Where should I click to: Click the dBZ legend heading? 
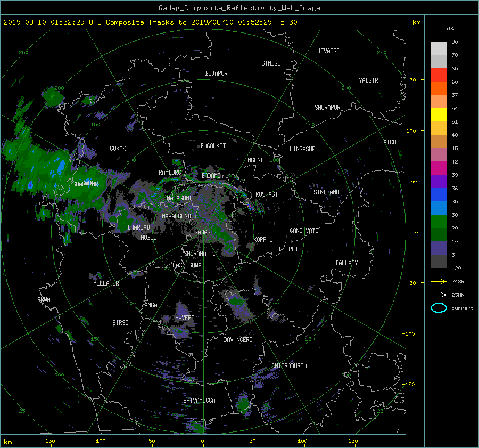pos(451,28)
